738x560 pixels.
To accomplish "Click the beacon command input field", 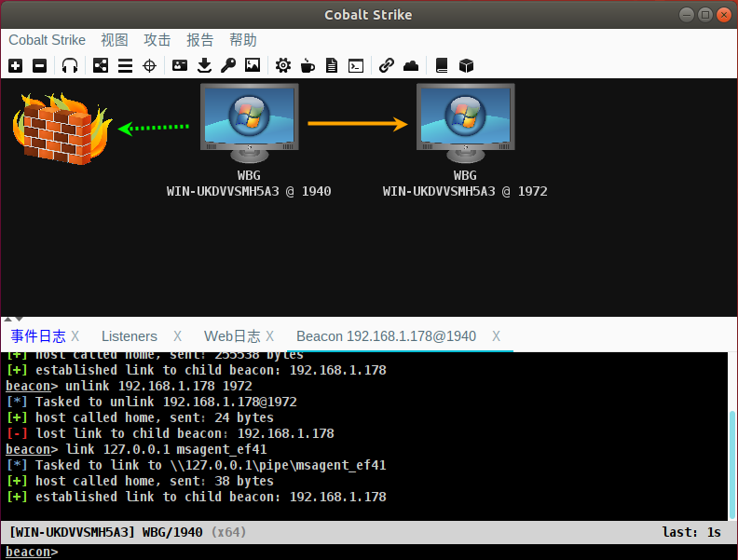I will pyautogui.click(x=369, y=552).
